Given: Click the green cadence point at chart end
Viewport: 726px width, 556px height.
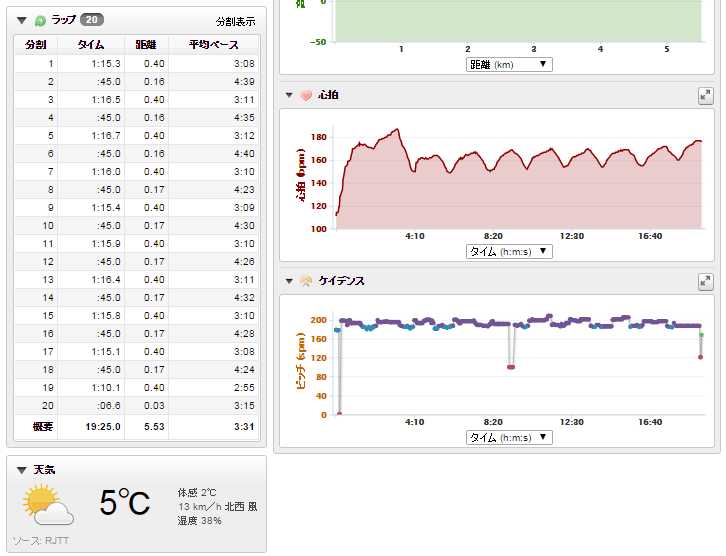Looking at the screenshot, I should [x=701, y=335].
